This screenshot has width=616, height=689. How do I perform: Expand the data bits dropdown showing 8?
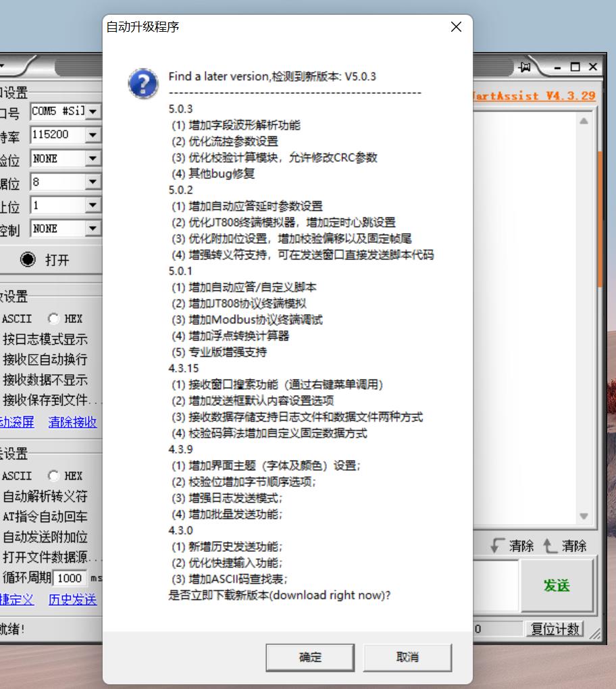tap(93, 182)
